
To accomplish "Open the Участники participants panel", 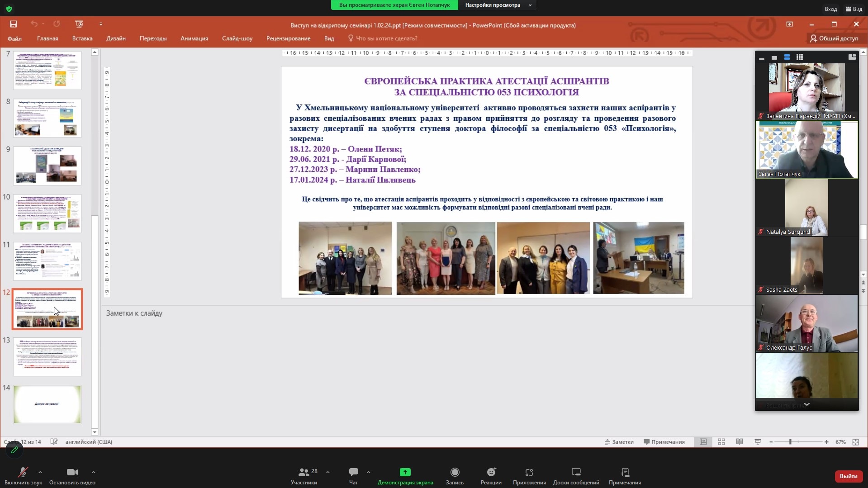I will (304, 476).
